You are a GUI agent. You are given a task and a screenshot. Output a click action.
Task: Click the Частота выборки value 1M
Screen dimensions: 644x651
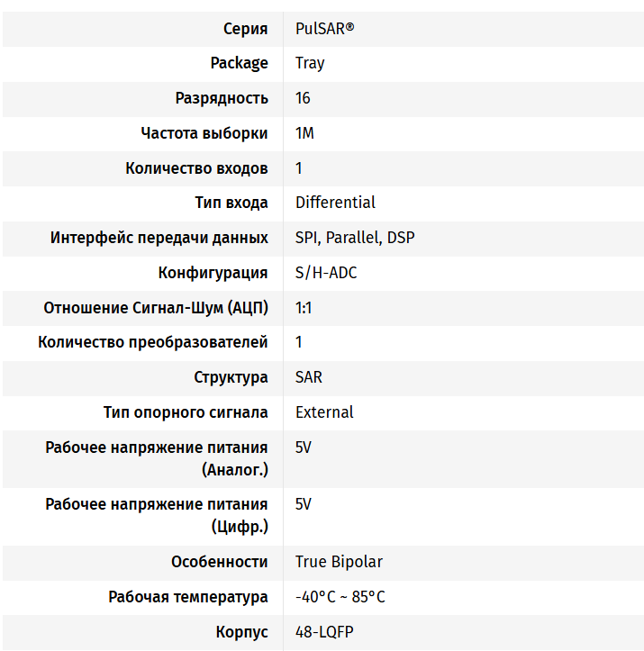coord(304,133)
